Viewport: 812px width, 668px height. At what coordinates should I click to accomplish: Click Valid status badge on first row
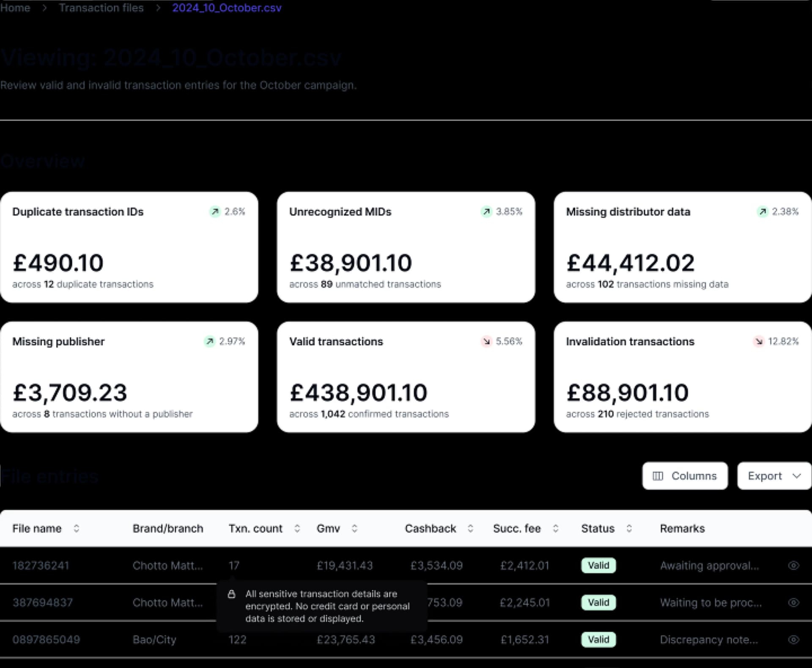598,566
